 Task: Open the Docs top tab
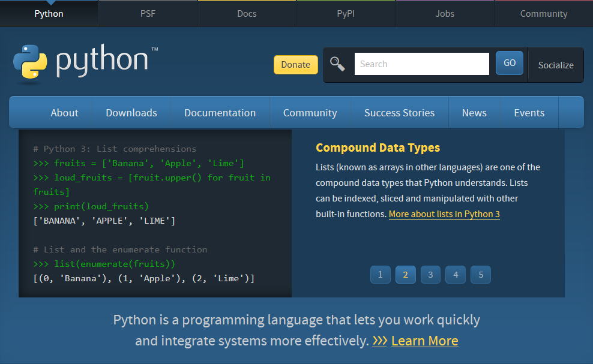[247, 14]
